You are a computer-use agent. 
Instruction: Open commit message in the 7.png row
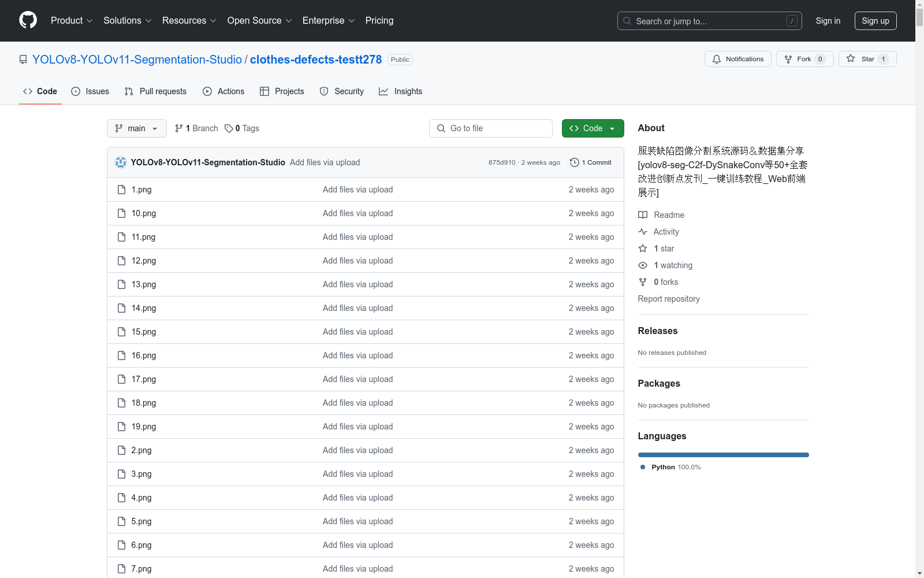coord(357,569)
